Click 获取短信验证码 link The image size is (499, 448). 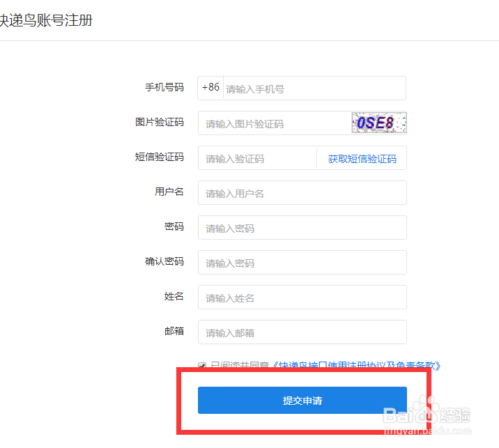coord(362,159)
